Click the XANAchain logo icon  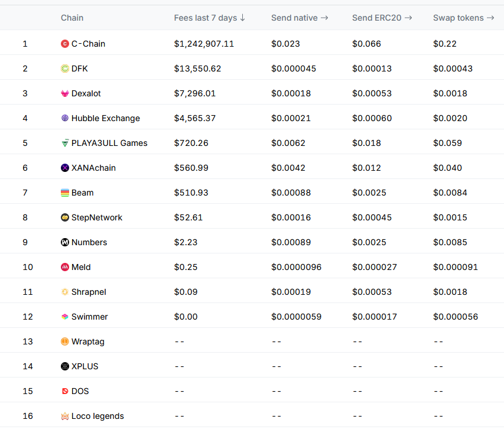65,168
